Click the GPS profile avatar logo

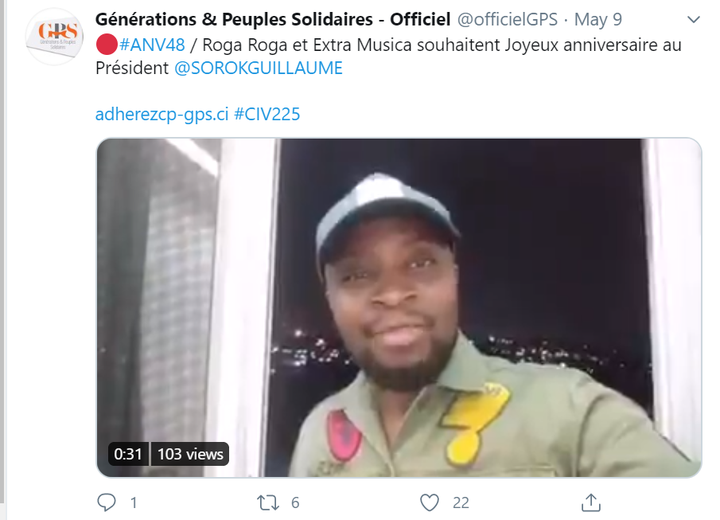[x=53, y=37]
